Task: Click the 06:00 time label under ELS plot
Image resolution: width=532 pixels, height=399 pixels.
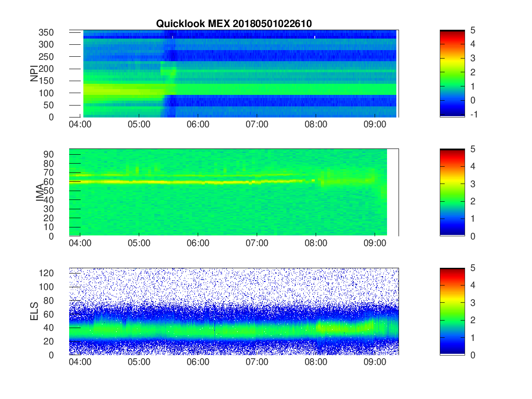Action: point(198,362)
